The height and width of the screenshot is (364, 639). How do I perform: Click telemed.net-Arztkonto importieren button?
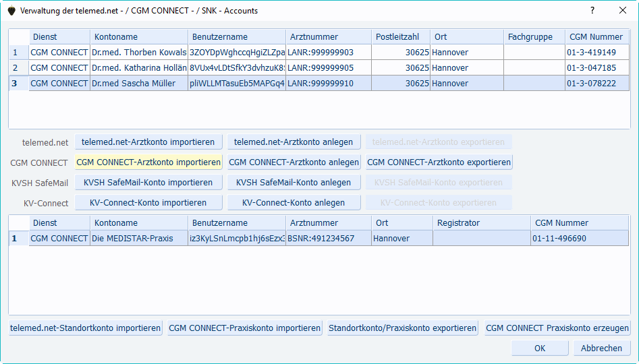click(x=148, y=142)
